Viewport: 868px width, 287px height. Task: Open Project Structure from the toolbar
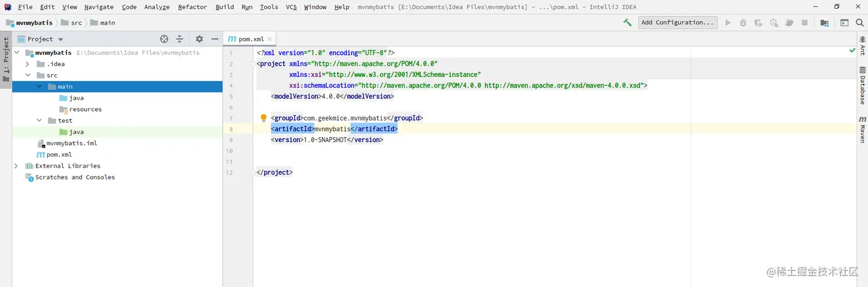tap(824, 22)
